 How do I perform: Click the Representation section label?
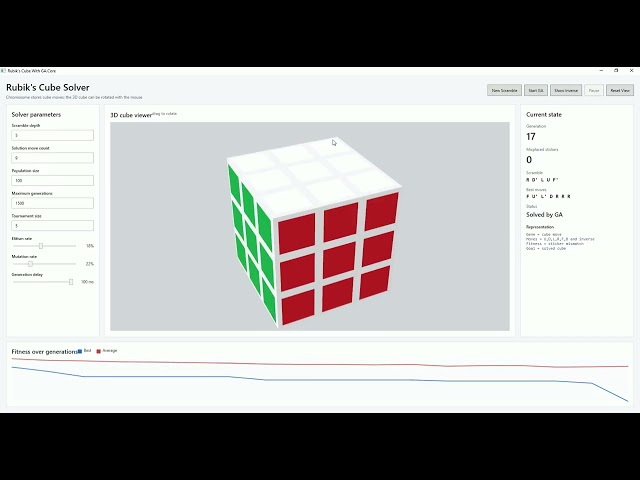click(540, 227)
